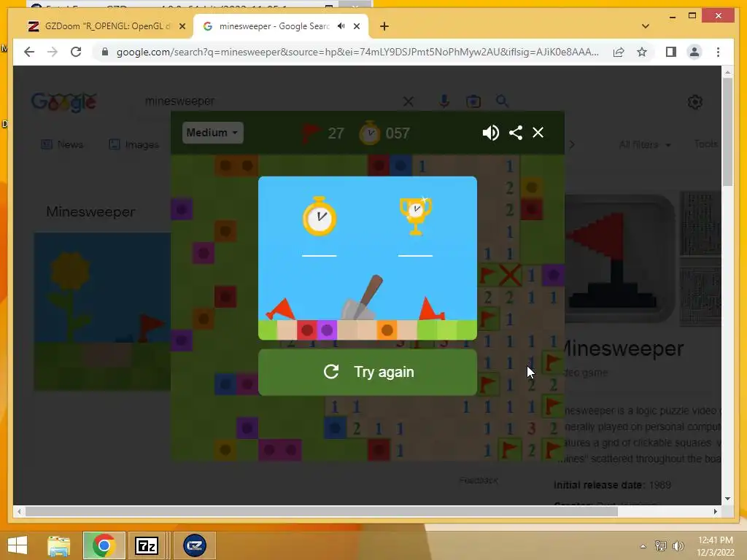Open the tab search chevron
This screenshot has height=560, width=747.
[646, 26]
